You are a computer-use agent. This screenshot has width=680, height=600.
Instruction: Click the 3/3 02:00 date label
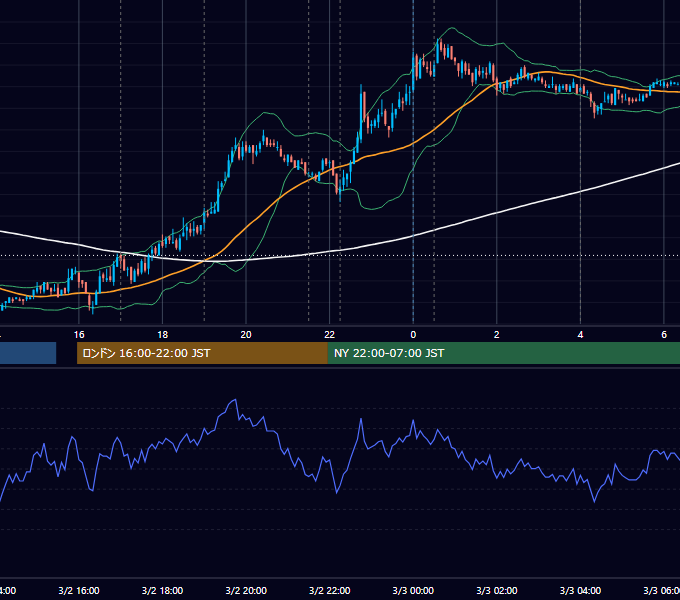coord(497,590)
